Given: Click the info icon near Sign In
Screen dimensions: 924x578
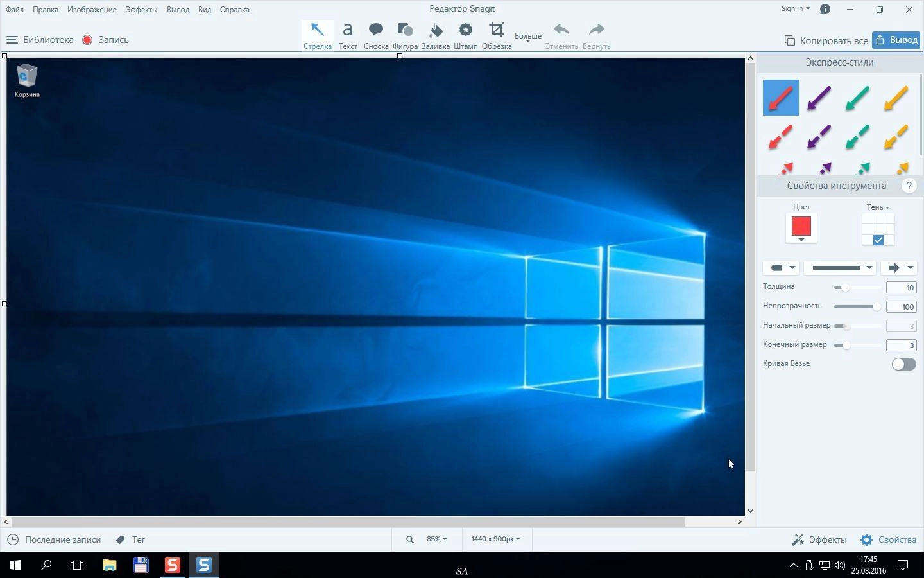Looking at the screenshot, I should pyautogui.click(x=825, y=9).
